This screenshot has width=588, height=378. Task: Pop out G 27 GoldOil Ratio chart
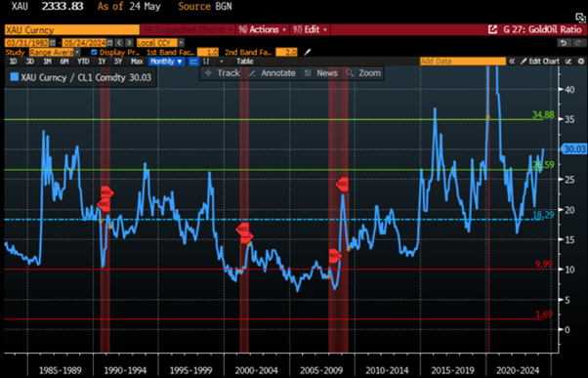coord(492,29)
